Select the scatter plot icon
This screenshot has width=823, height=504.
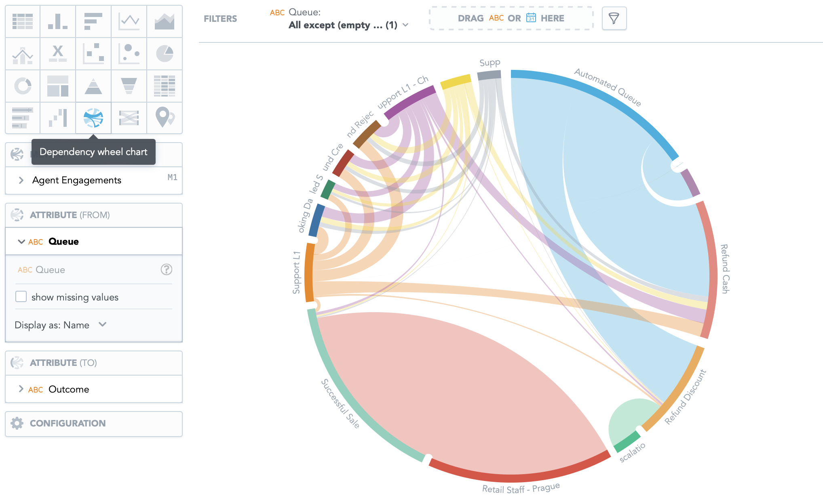tap(93, 53)
